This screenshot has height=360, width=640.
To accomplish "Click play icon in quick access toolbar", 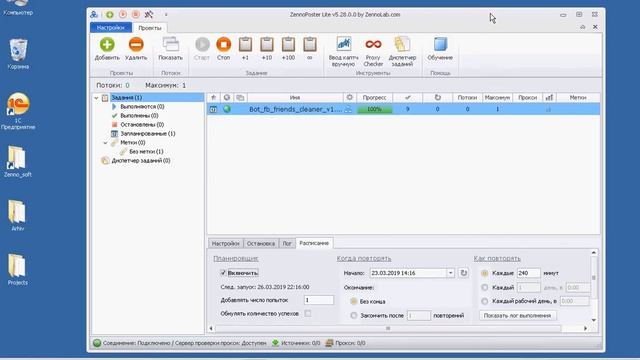I will tap(123, 15).
